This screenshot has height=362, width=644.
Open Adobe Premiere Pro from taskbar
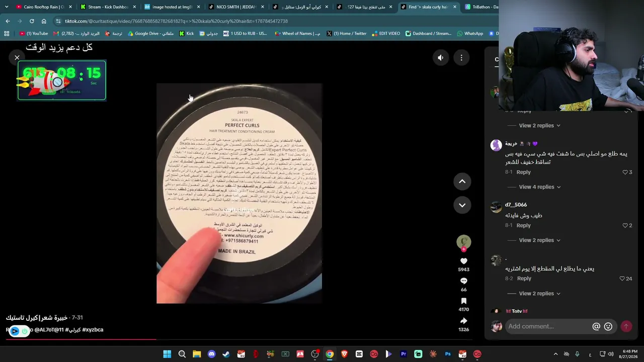point(403,354)
